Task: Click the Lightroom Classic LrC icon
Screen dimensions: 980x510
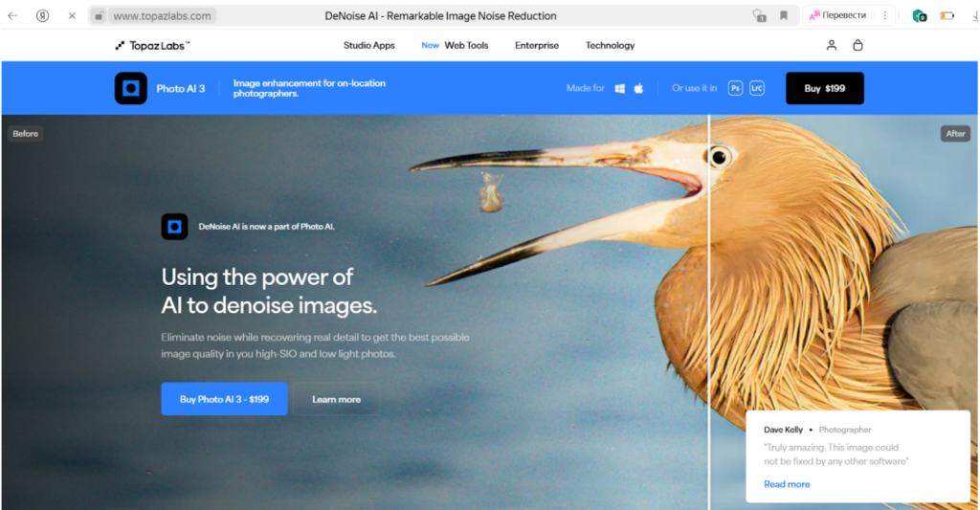Action: (x=757, y=88)
